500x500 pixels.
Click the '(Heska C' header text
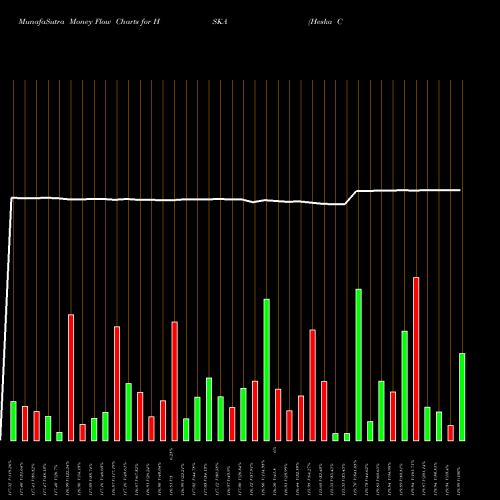point(325,22)
